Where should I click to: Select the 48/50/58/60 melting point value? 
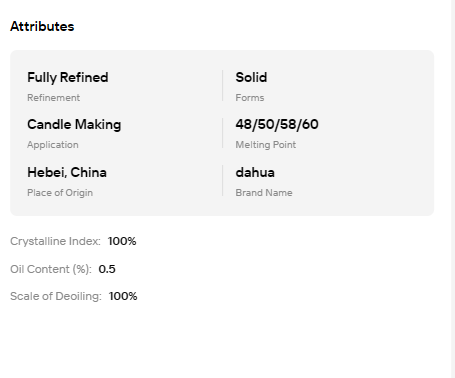coord(277,124)
